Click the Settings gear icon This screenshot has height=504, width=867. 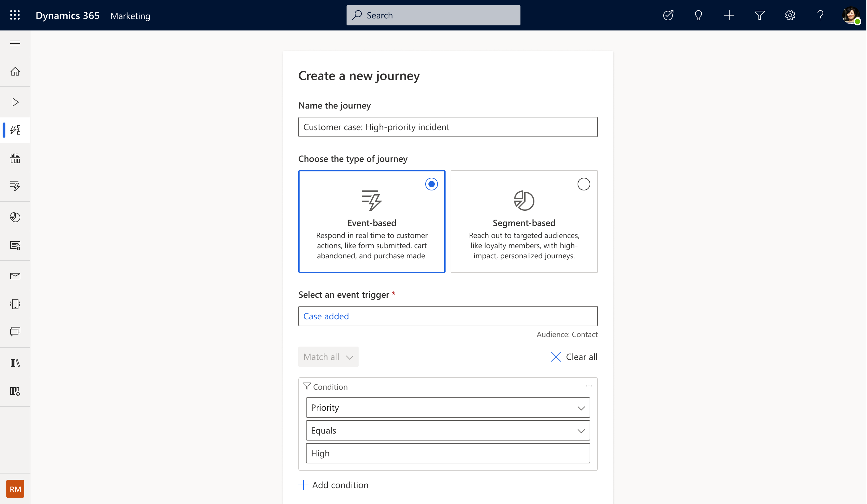(x=790, y=15)
